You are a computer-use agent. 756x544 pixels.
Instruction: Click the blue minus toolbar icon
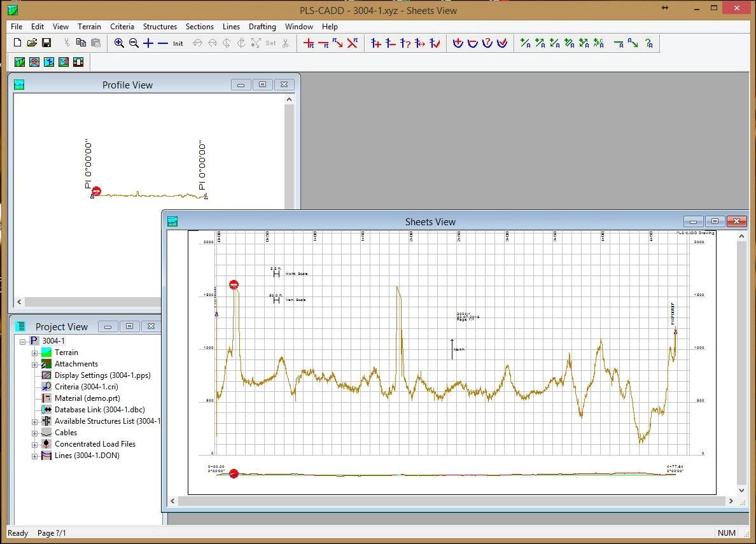click(163, 43)
